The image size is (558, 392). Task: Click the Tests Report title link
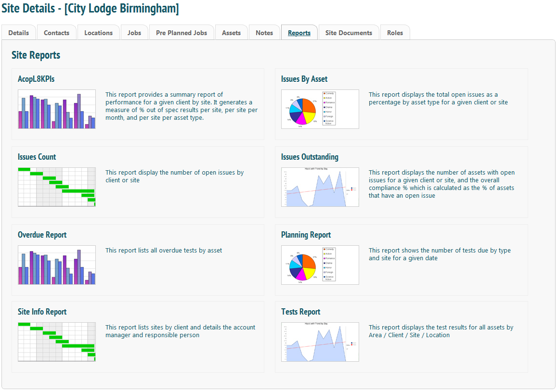click(301, 312)
